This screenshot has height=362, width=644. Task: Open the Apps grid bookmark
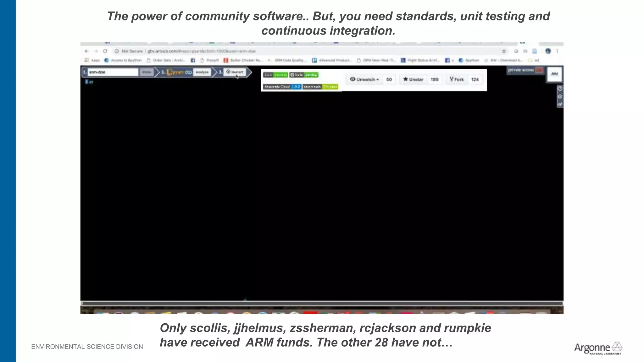tap(92, 60)
